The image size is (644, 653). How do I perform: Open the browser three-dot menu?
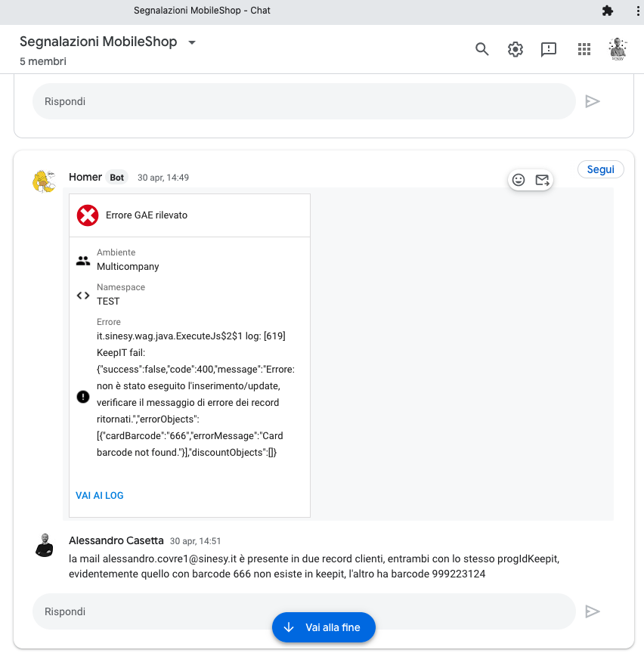(638, 11)
